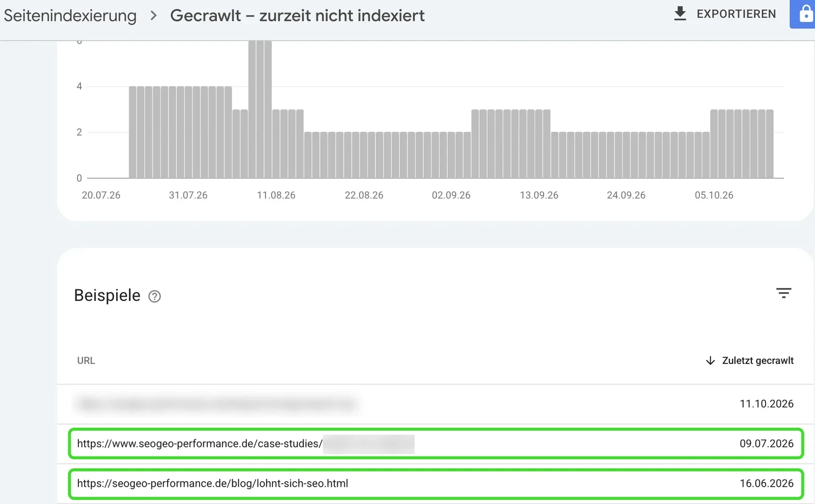Click the page title Gecrawlt – zurzeit nicht indexiert
The width and height of the screenshot is (815, 504).
coord(297,16)
